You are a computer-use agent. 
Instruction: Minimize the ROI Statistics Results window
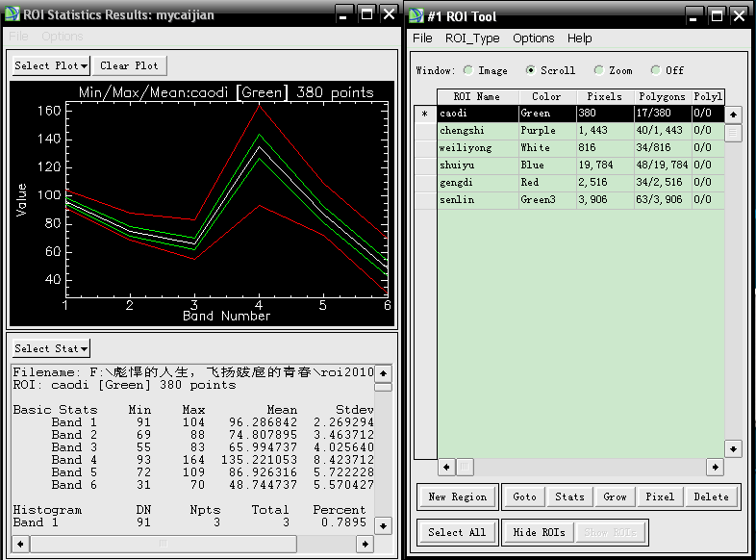[343, 14]
